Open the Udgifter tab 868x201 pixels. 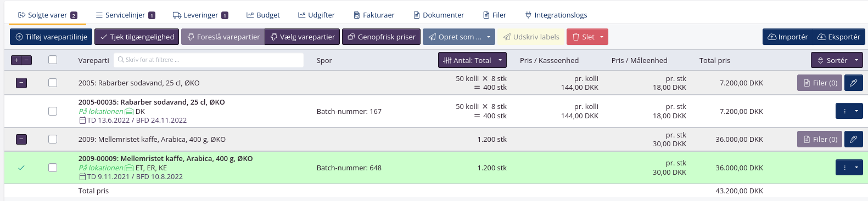316,15
